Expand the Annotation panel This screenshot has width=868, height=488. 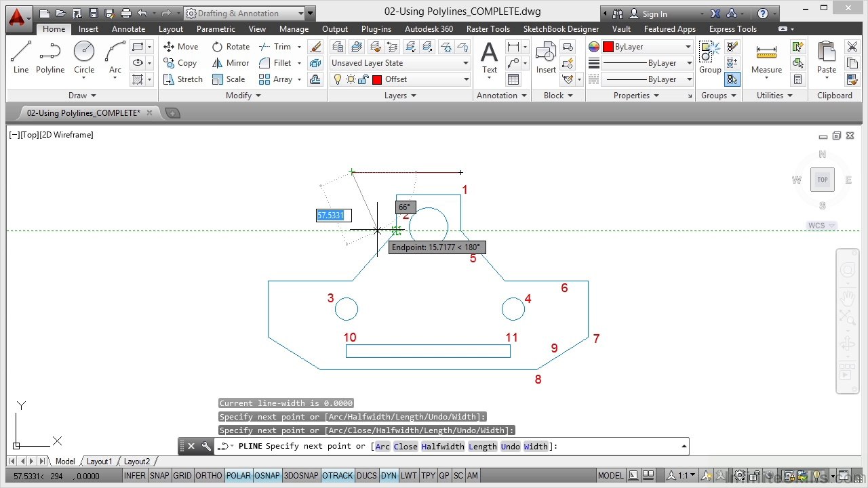[x=502, y=96]
